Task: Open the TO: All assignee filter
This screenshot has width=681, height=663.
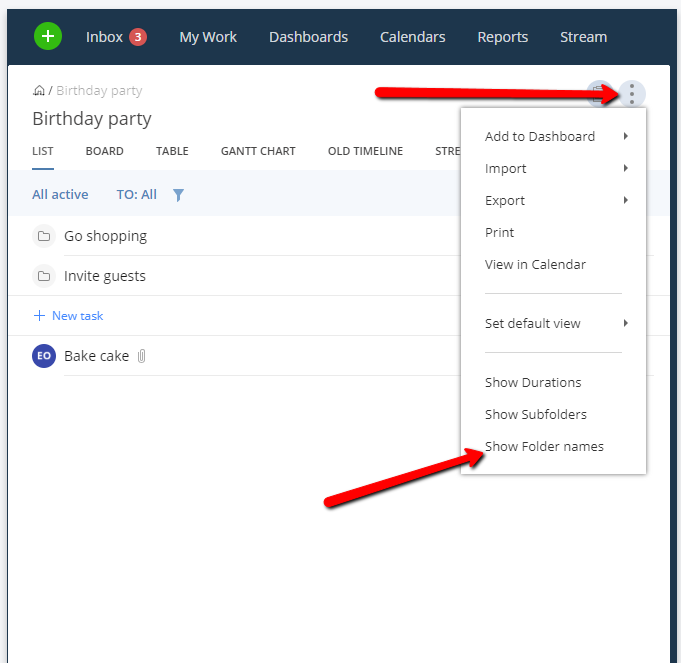Action: coord(136,195)
